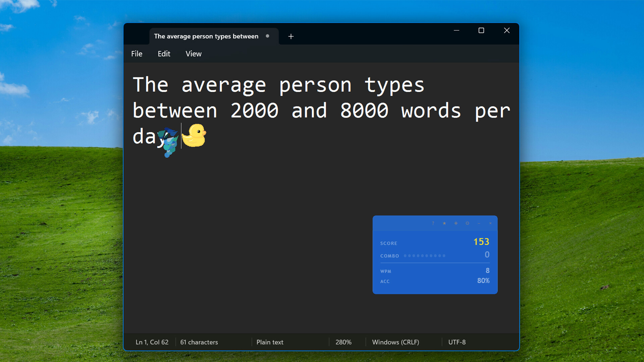Click the COMBO label in widget

(389, 256)
